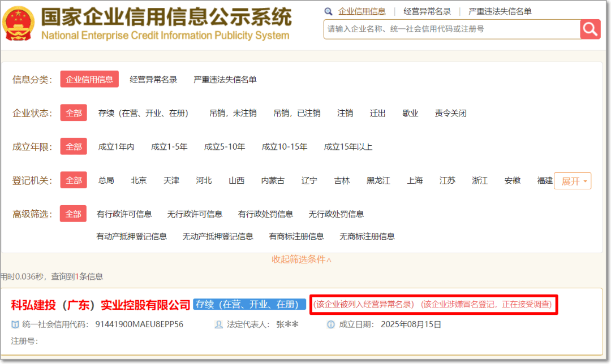611x364 pixels.
Task: Select 吉林 registration authority
Action: pyautogui.click(x=342, y=181)
